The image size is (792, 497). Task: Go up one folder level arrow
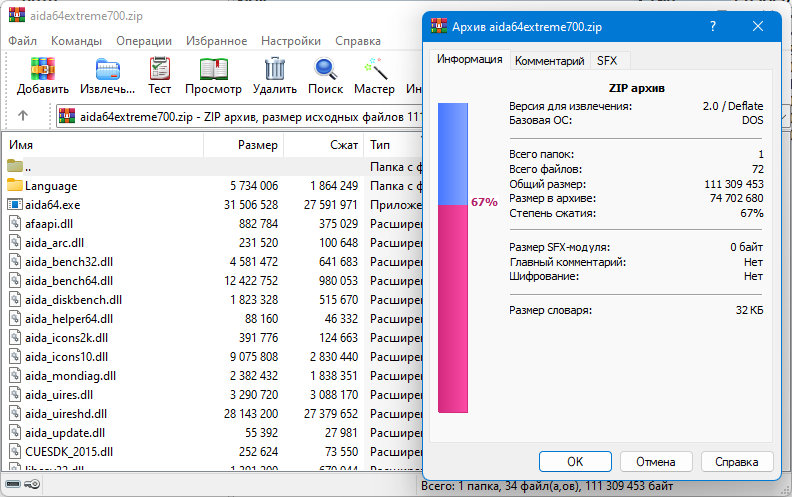coord(23,116)
